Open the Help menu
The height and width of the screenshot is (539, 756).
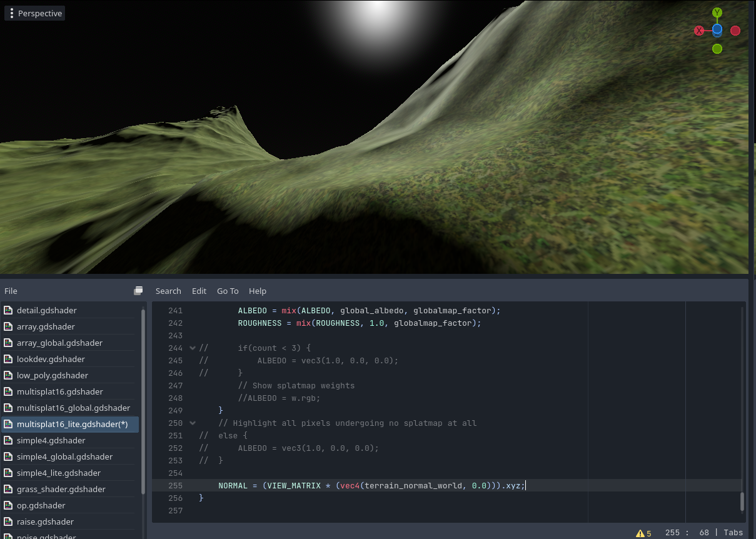(x=258, y=291)
